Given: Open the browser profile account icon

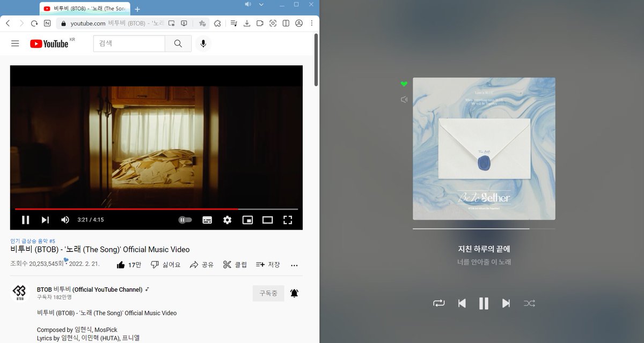Looking at the screenshot, I should click(299, 24).
